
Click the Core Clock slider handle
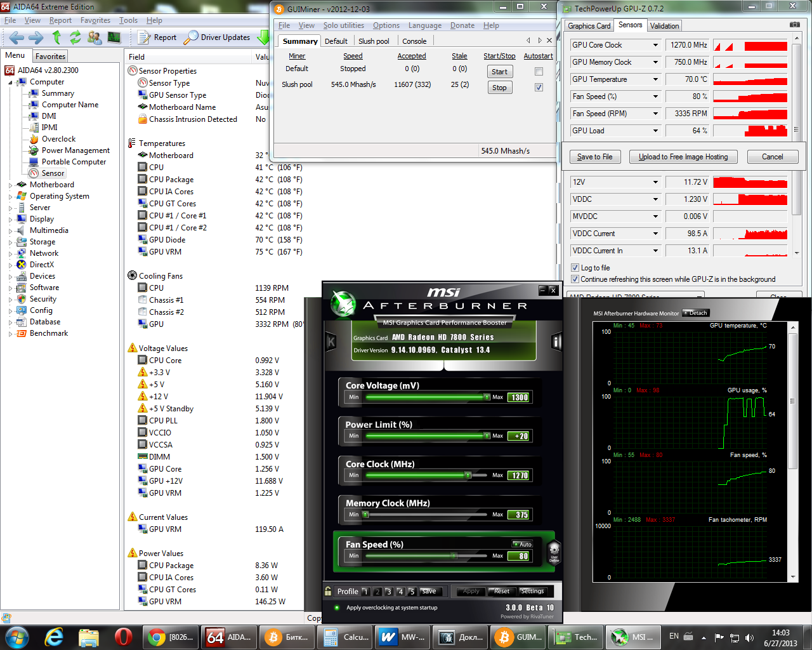click(468, 475)
